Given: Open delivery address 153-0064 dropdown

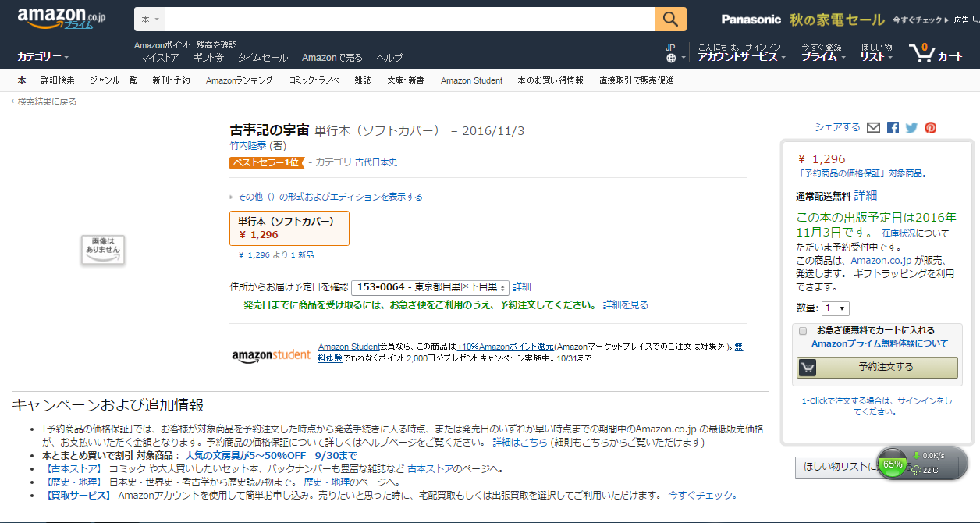Looking at the screenshot, I should coord(430,287).
